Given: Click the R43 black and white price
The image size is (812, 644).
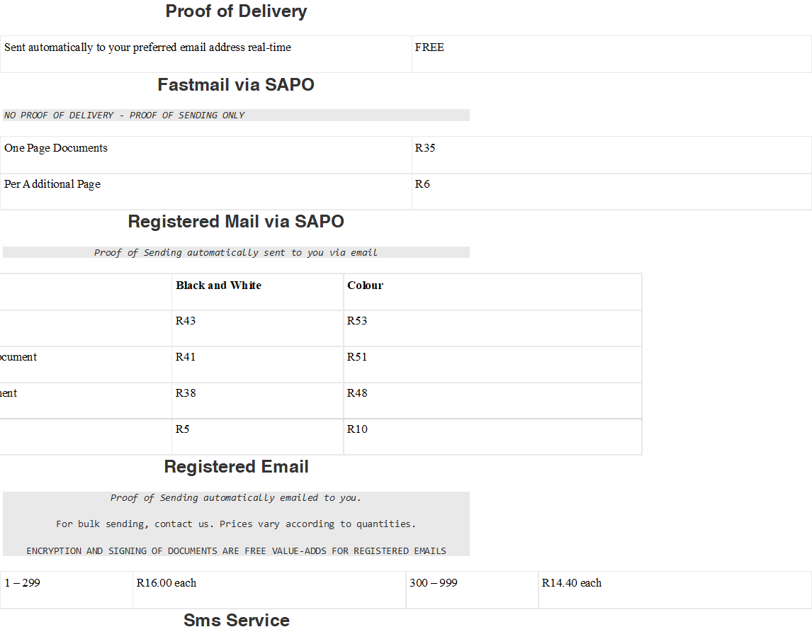Looking at the screenshot, I should click(186, 321).
